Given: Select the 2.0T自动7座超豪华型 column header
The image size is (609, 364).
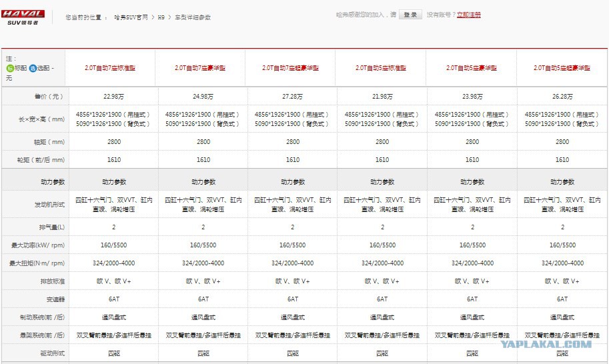Looking at the screenshot, I should pos(291,68).
